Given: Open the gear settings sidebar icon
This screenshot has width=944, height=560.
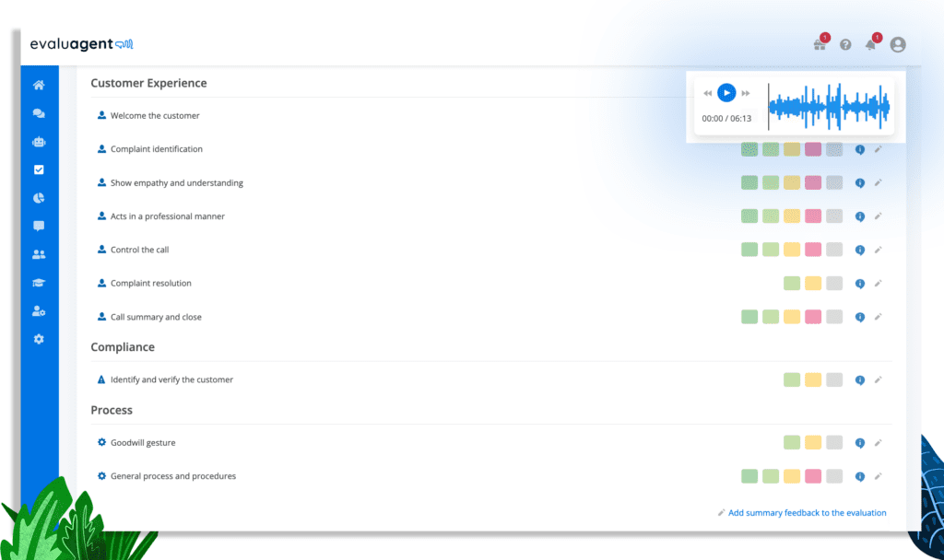Looking at the screenshot, I should [39, 339].
